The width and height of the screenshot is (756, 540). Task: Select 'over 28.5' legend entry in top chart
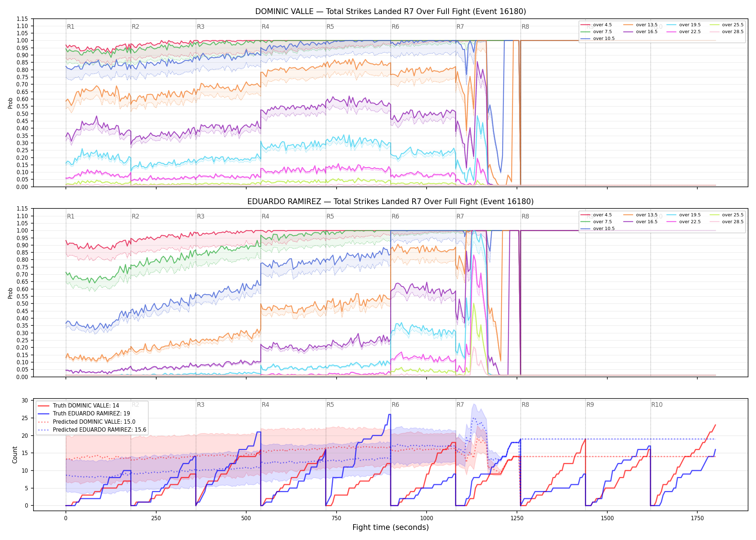[x=726, y=32]
